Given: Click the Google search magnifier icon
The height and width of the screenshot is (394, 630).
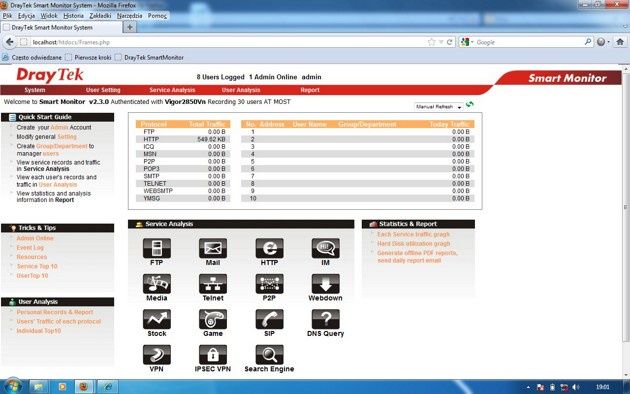Looking at the screenshot, I should pos(588,41).
